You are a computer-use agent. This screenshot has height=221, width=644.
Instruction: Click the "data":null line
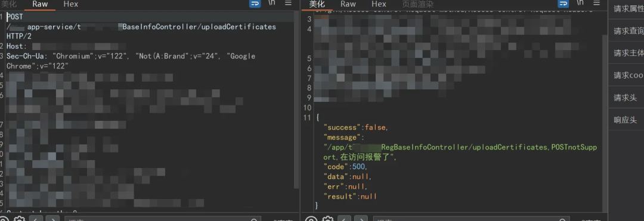pos(348,177)
